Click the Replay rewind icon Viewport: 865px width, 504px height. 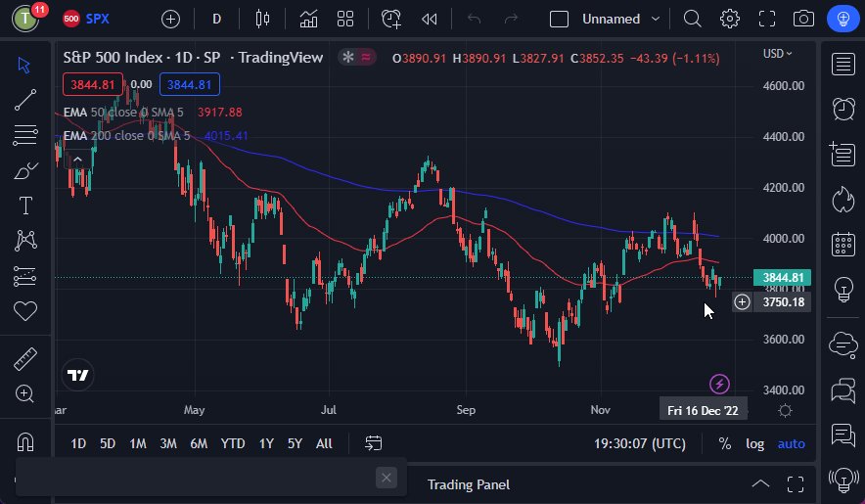tap(429, 19)
